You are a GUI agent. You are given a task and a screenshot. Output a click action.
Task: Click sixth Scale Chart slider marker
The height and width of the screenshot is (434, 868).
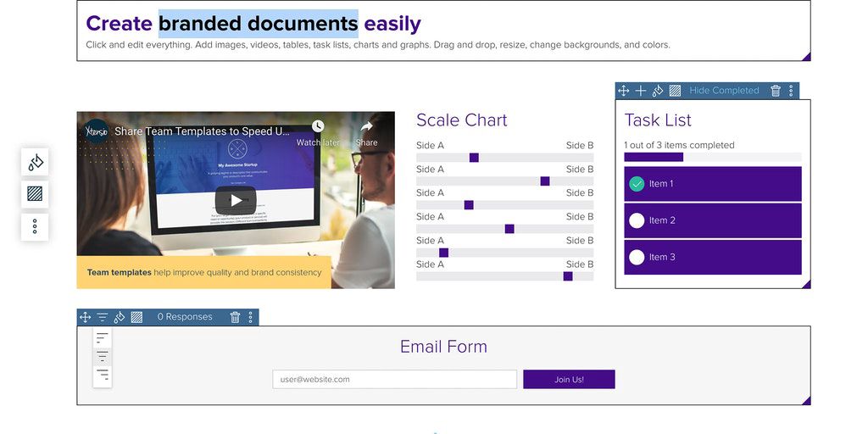(x=568, y=276)
